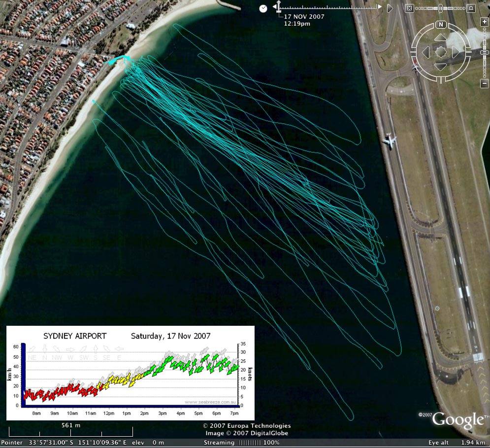Pan the view down with the compass arrow
This screenshot has height=448, width=490.
tap(441, 67)
